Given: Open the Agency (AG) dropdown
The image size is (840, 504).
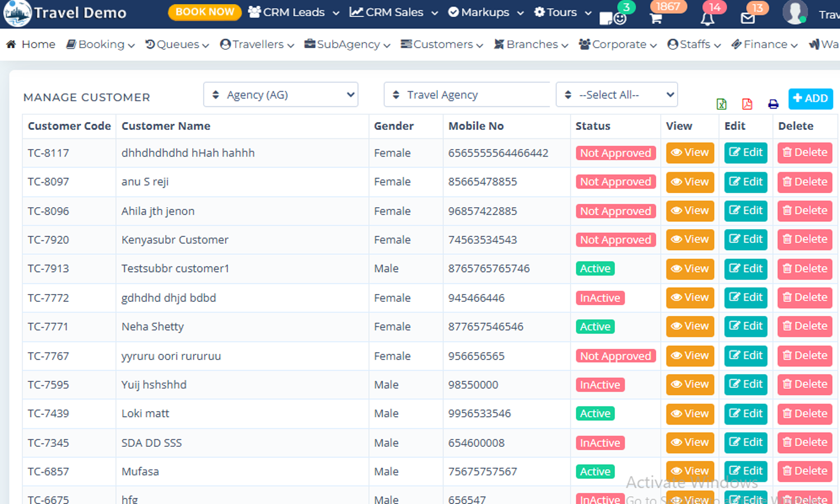Looking at the screenshot, I should coord(281,95).
